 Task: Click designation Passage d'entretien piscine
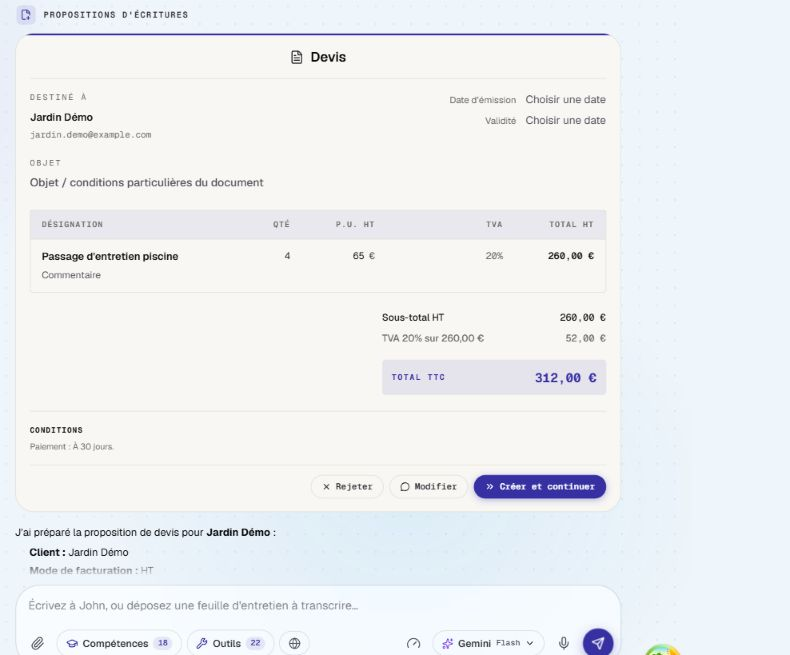(x=110, y=256)
